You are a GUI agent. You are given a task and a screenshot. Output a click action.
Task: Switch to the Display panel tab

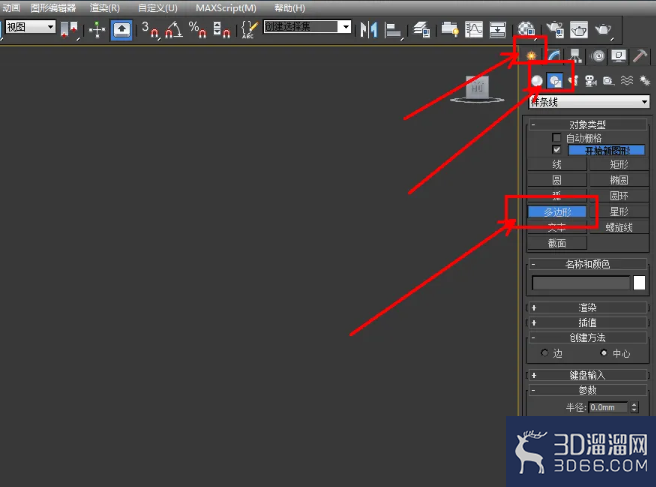point(619,56)
